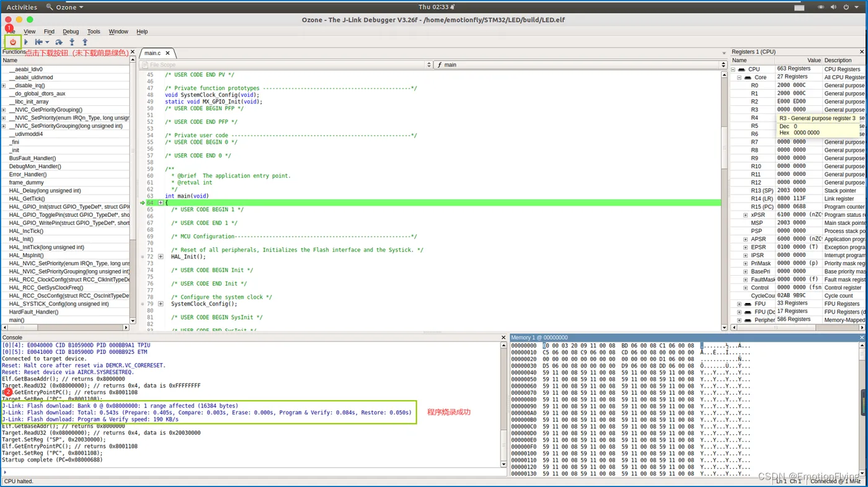Image resolution: width=868 pixels, height=487 pixels.
Task: Click the Value column header in Registers
Action: pyautogui.click(x=799, y=60)
